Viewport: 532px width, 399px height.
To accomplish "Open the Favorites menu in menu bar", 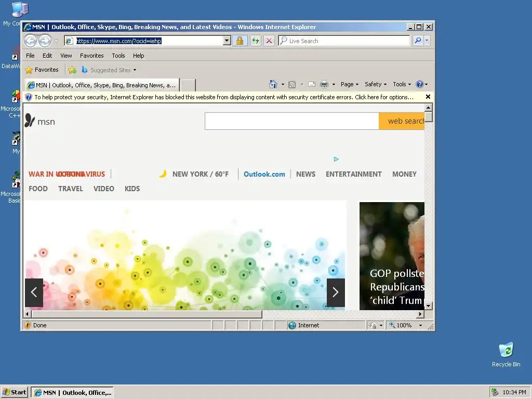I will tap(91, 56).
